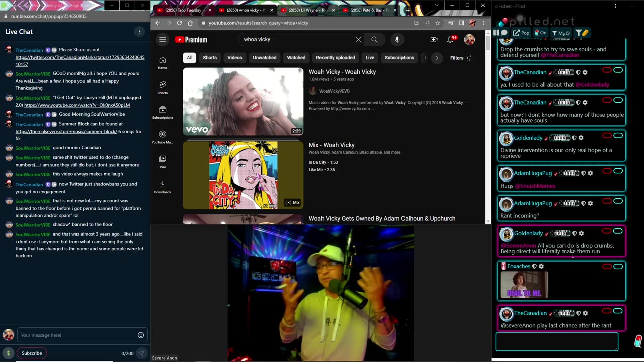Open Downloads in YouTube sidebar
644x362 pixels.
click(x=163, y=186)
